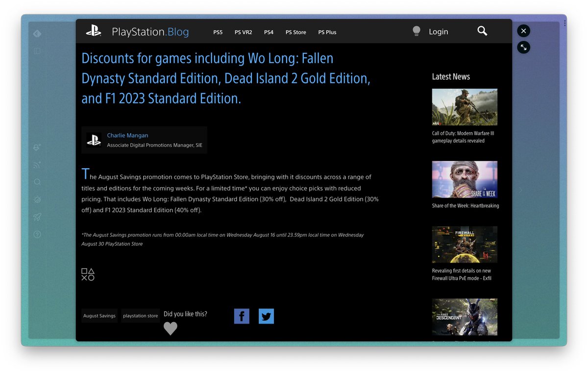Open the PS Store menu item
Image resolution: width=588 pixels, height=374 pixels.
point(296,32)
